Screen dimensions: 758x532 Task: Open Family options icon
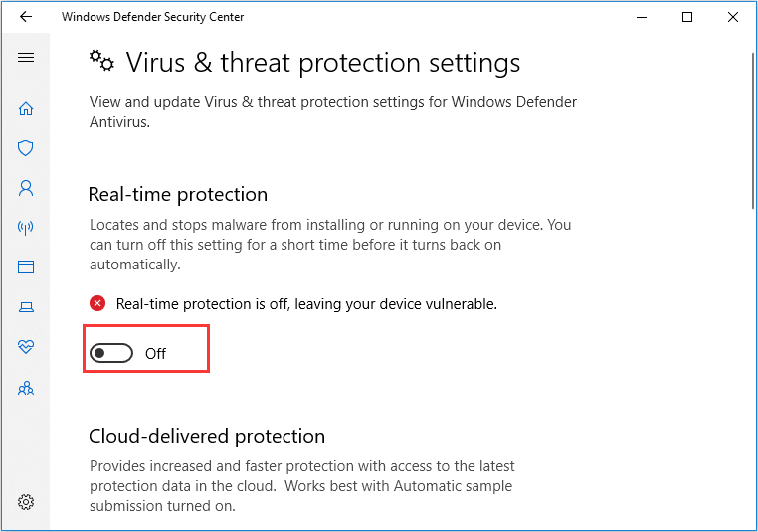pos(26,387)
